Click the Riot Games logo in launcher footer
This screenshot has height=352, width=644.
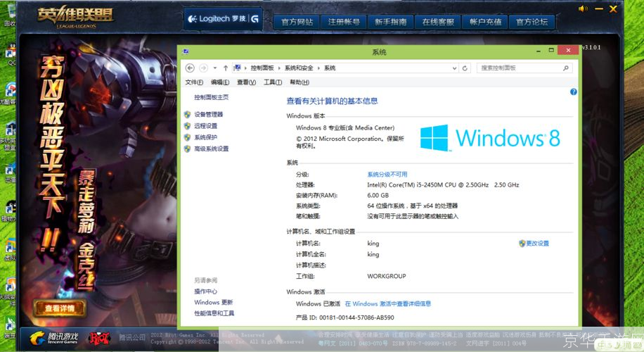[99, 339]
